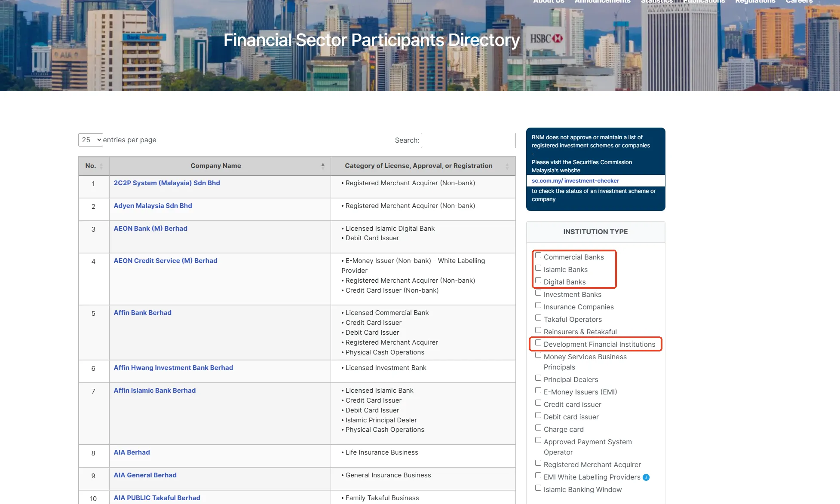Open the Publications navigation menu
Image resolution: width=840 pixels, height=504 pixels.
pos(704,2)
